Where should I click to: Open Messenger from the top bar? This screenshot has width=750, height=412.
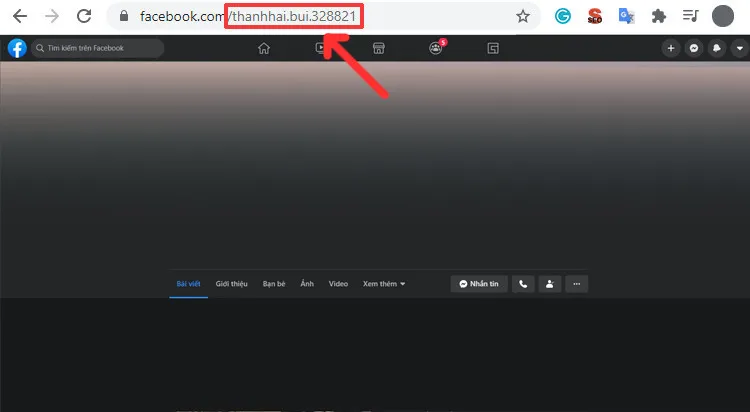(694, 48)
